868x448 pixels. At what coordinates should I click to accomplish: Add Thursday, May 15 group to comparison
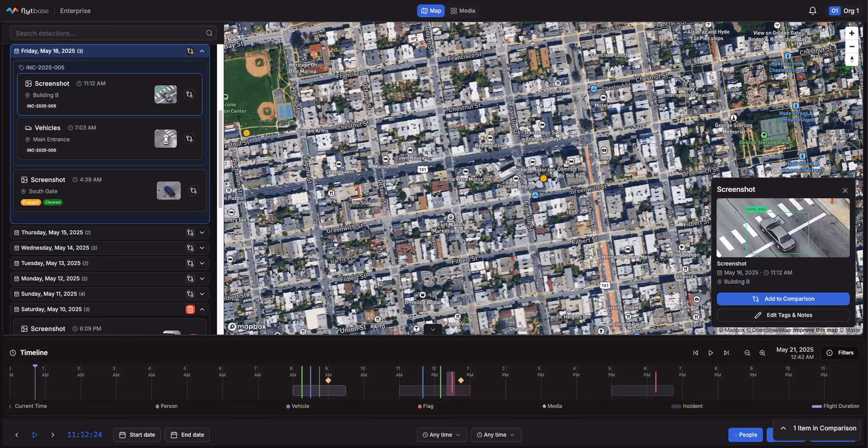(x=190, y=232)
